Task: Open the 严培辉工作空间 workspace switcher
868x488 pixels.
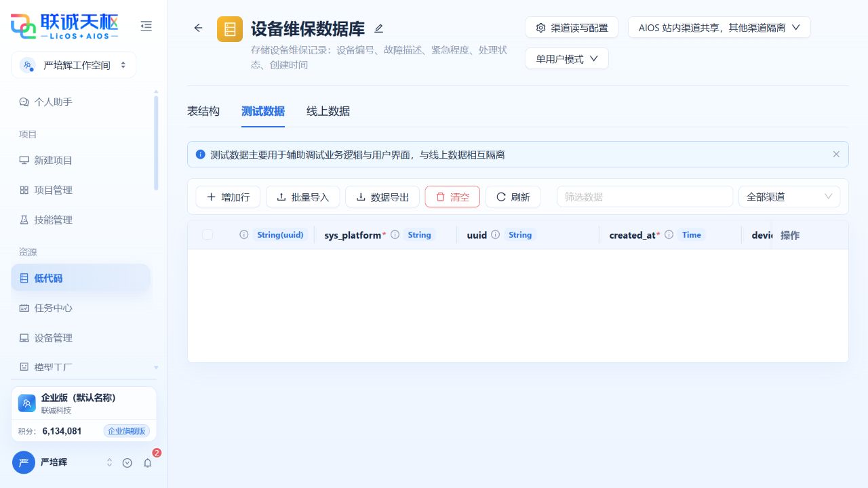Action: coord(73,65)
